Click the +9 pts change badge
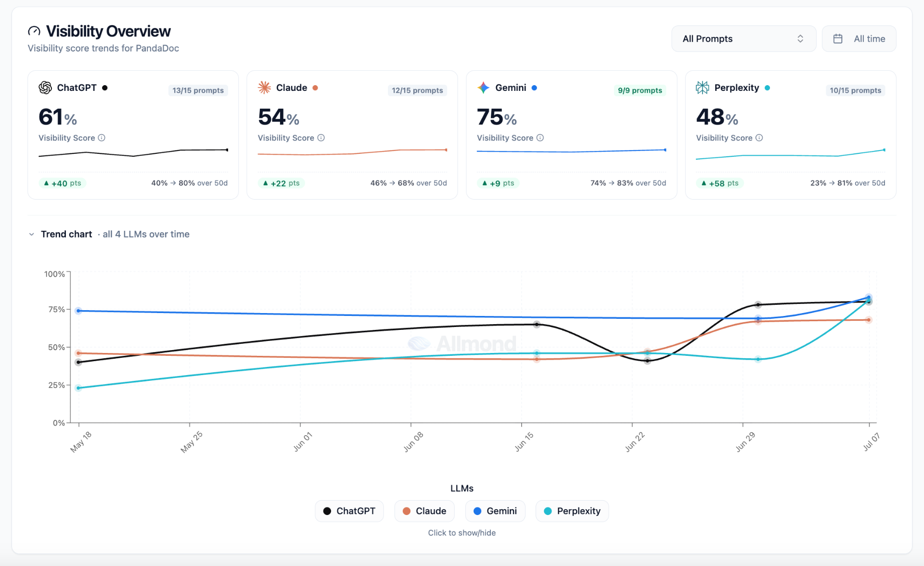924x566 pixels. pos(498,183)
